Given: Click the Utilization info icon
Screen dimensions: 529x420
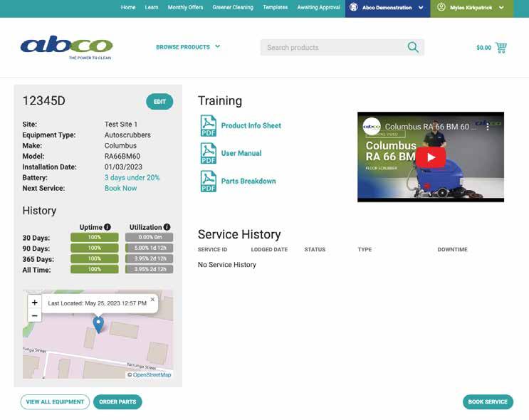Looking at the screenshot, I should [167, 227].
